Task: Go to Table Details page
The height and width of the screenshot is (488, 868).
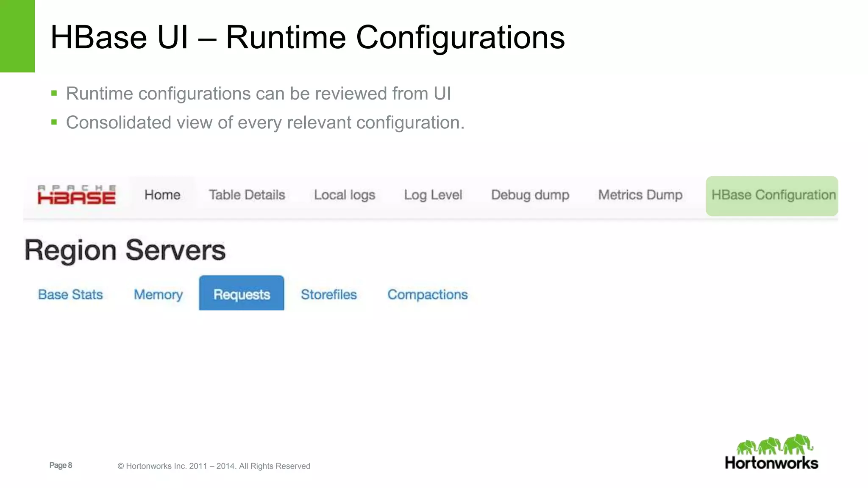Action: 247,195
